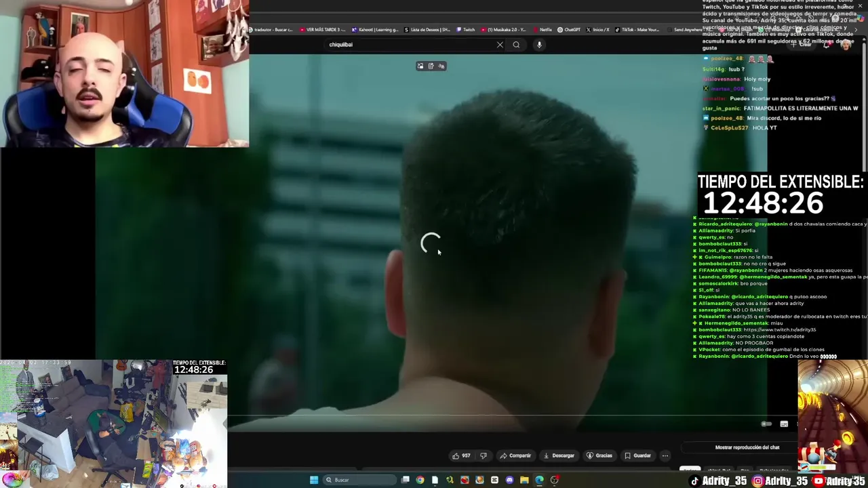Click the video progress bar
The height and width of the screenshot is (488, 868).
(512, 415)
